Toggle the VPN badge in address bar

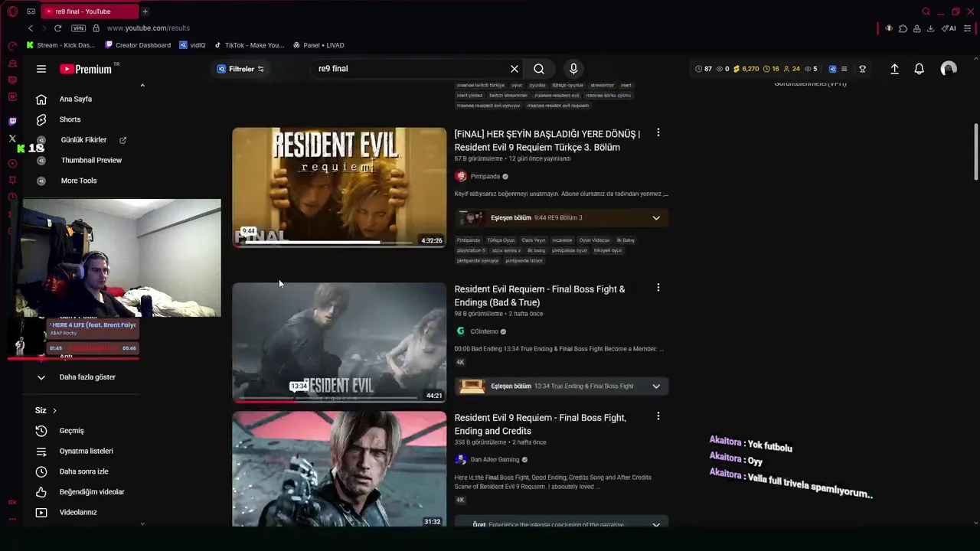click(78, 28)
